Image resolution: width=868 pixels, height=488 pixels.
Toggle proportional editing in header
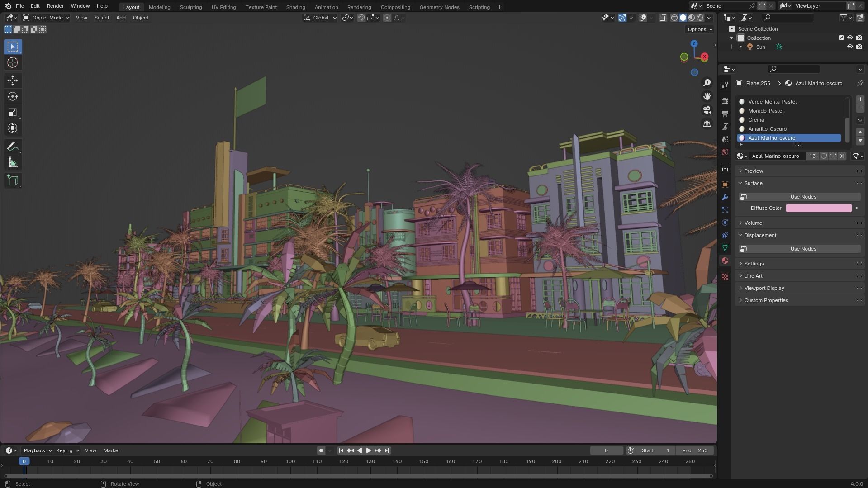point(387,18)
